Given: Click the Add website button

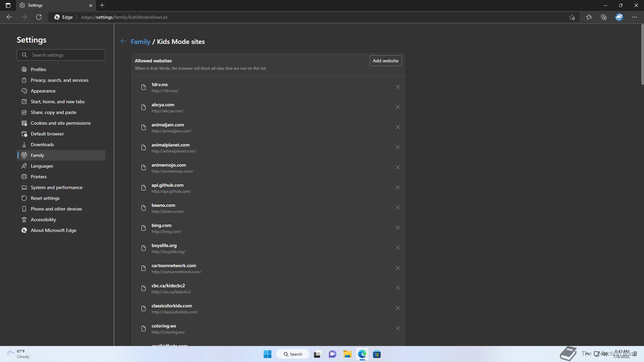Looking at the screenshot, I should pos(385,61).
